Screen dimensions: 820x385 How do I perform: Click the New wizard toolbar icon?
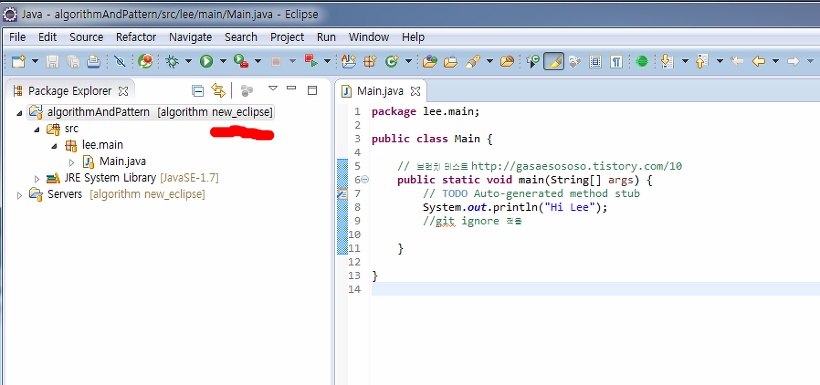18,62
